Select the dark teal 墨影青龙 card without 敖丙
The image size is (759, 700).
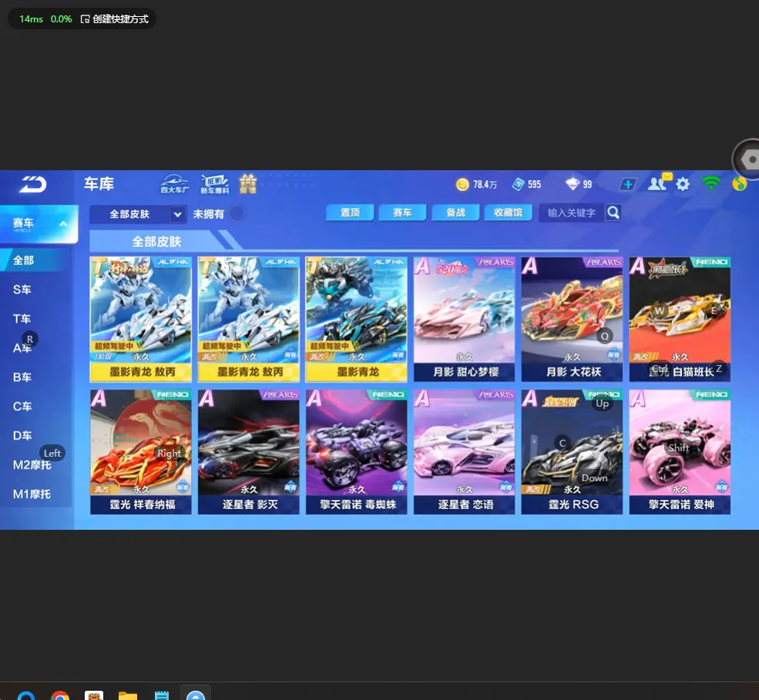[357, 320]
